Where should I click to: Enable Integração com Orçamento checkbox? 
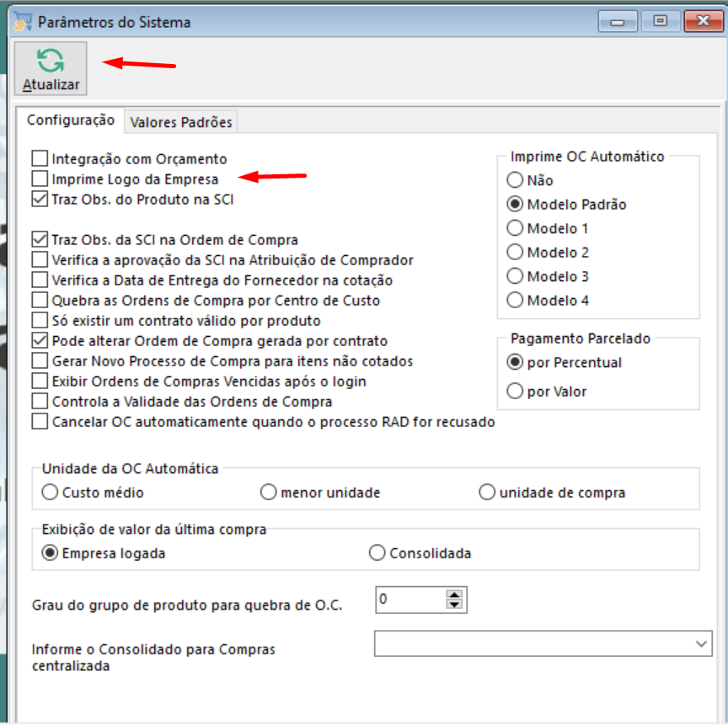pyautogui.click(x=40, y=158)
